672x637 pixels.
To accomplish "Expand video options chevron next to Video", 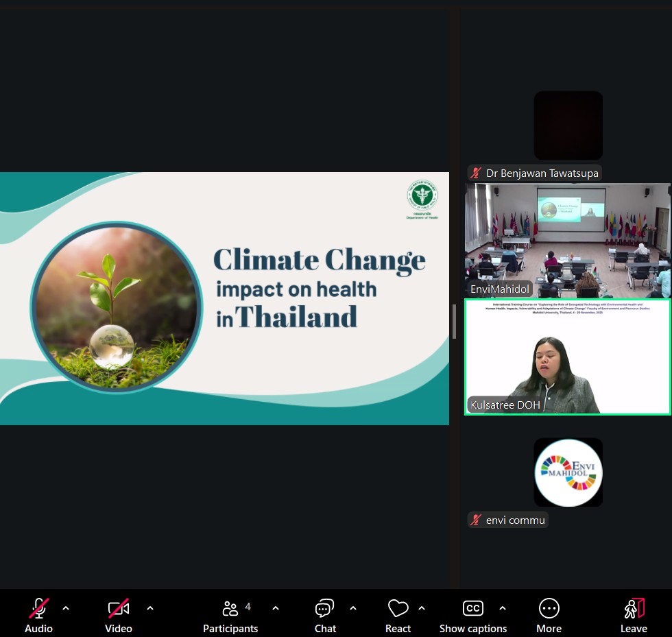I will tap(150, 608).
